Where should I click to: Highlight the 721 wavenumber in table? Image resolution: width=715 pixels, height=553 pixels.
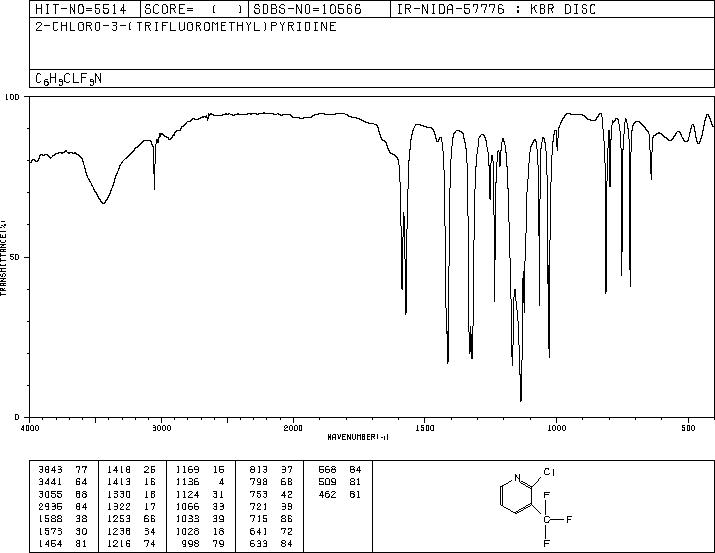pos(259,506)
